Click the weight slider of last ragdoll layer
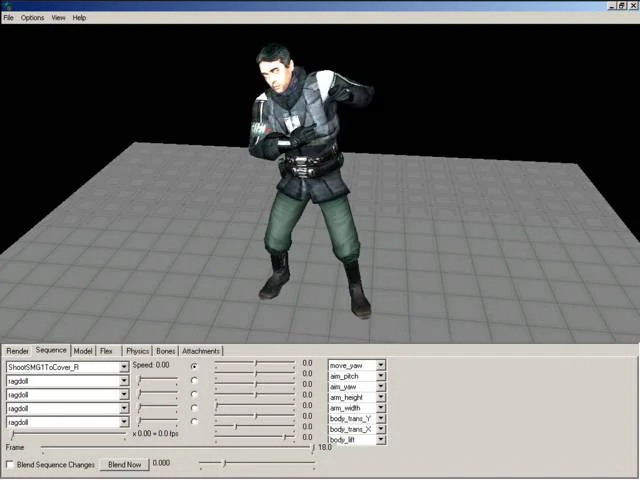 pyautogui.click(x=158, y=421)
